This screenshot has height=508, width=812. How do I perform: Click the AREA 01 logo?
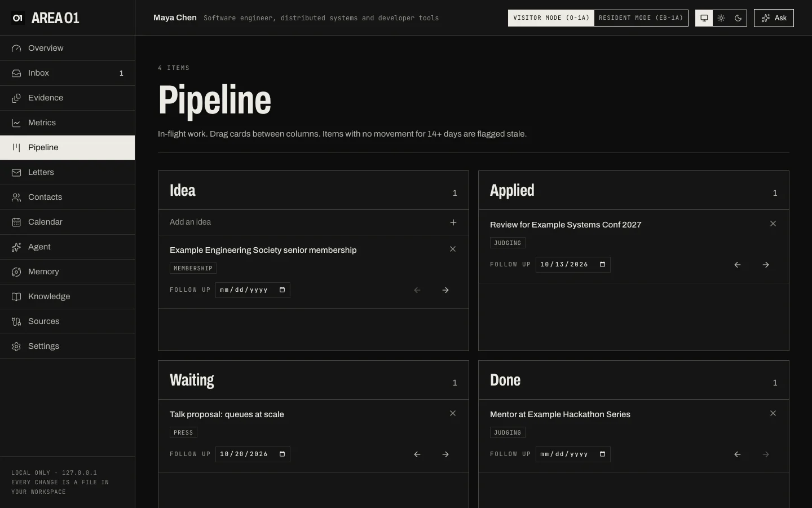[x=45, y=18]
